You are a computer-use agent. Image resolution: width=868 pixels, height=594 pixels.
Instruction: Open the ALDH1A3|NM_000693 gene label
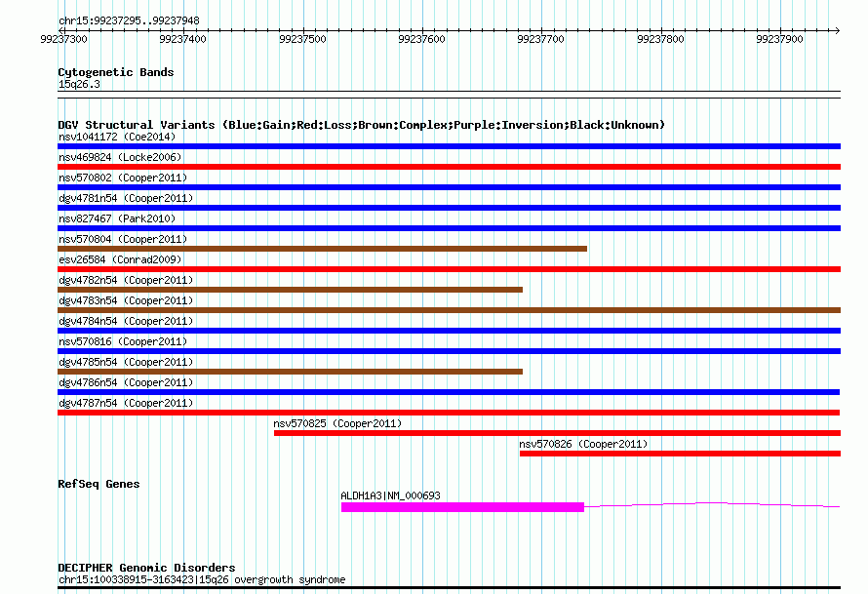click(x=390, y=495)
